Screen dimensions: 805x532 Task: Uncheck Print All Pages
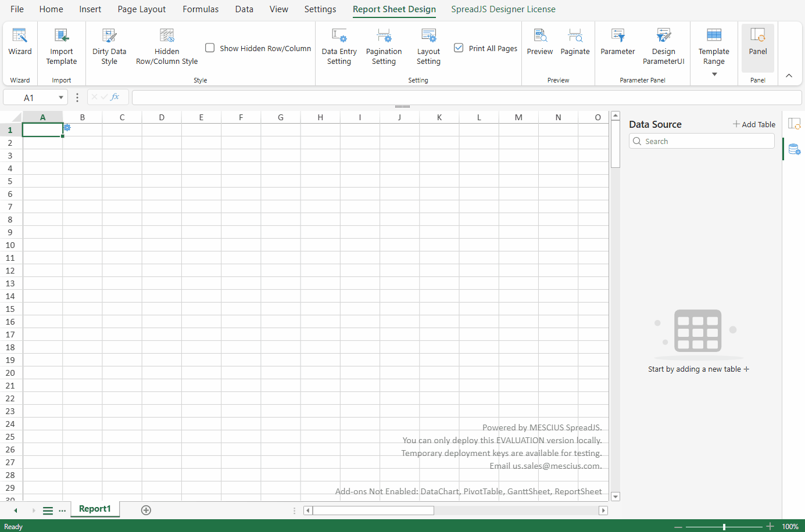(459, 48)
